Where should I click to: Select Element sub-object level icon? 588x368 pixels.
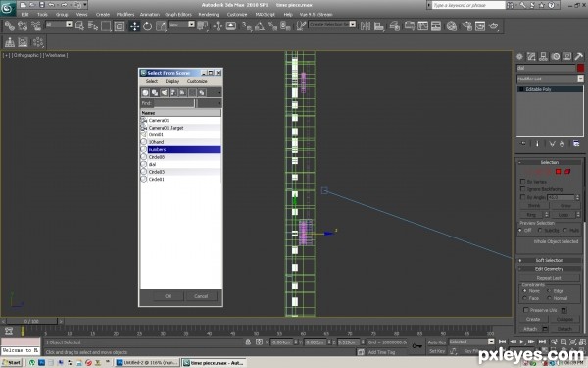(567, 172)
